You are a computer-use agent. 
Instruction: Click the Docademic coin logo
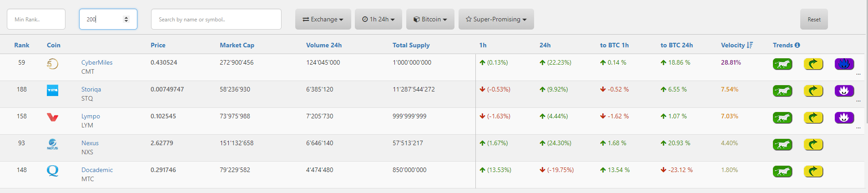tap(52, 171)
